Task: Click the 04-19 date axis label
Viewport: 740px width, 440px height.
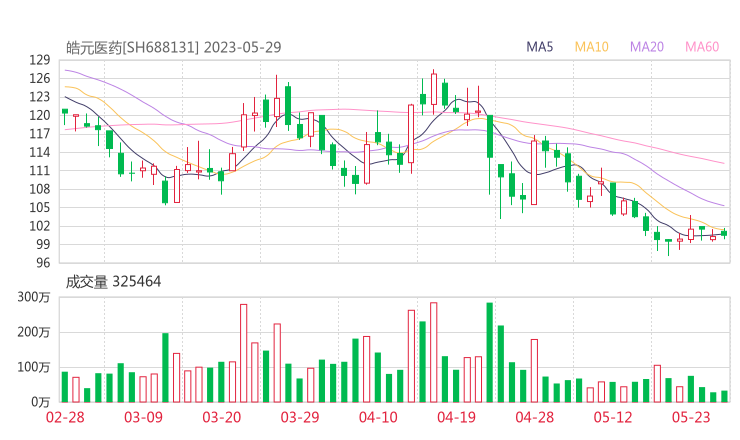Action: click(x=456, y=417)
